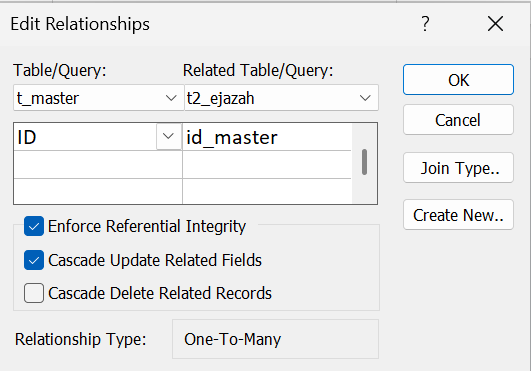Toggle Cascade Update Related Fields checkbox

(x=34, y=260)
